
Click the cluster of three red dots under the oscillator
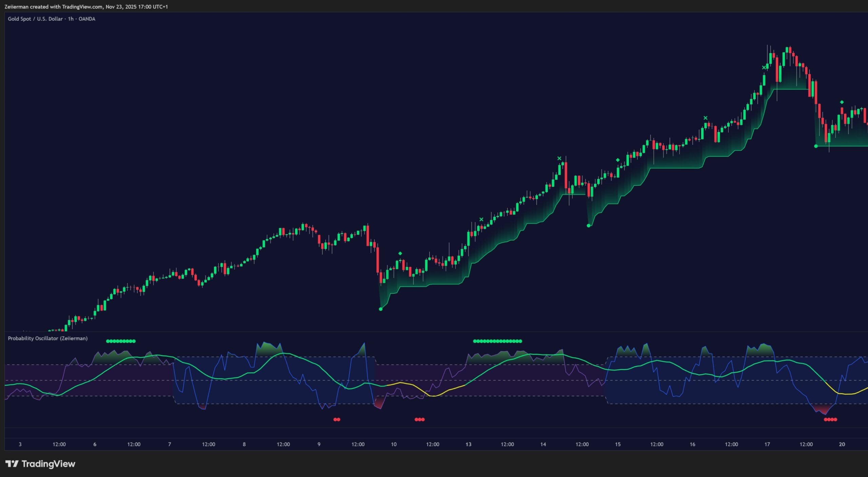[x=420, y=419]
